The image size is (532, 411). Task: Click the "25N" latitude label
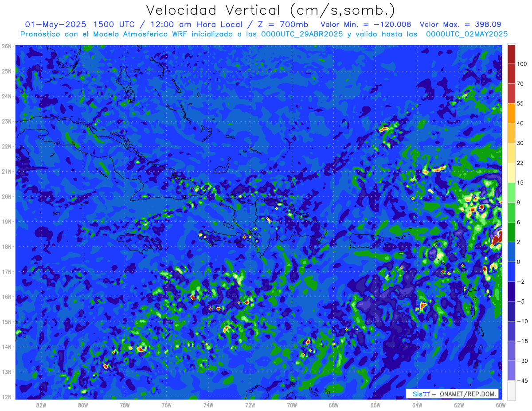coord(6,71)
